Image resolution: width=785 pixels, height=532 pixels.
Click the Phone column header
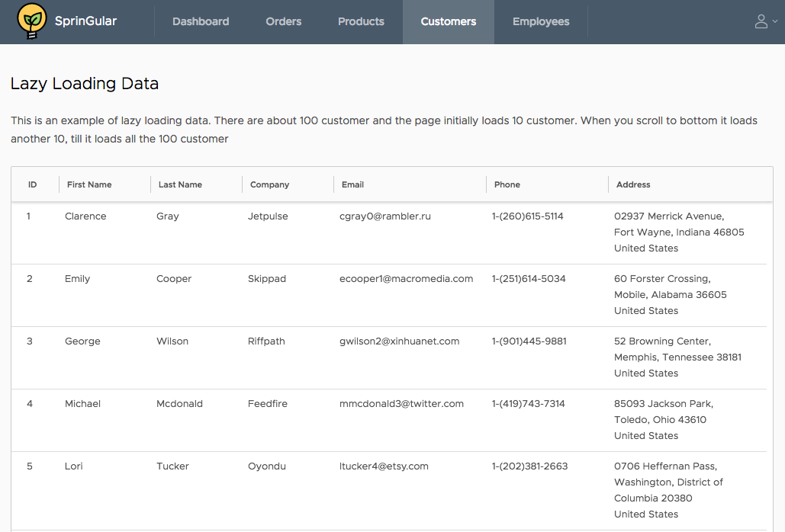coord(507,184)
